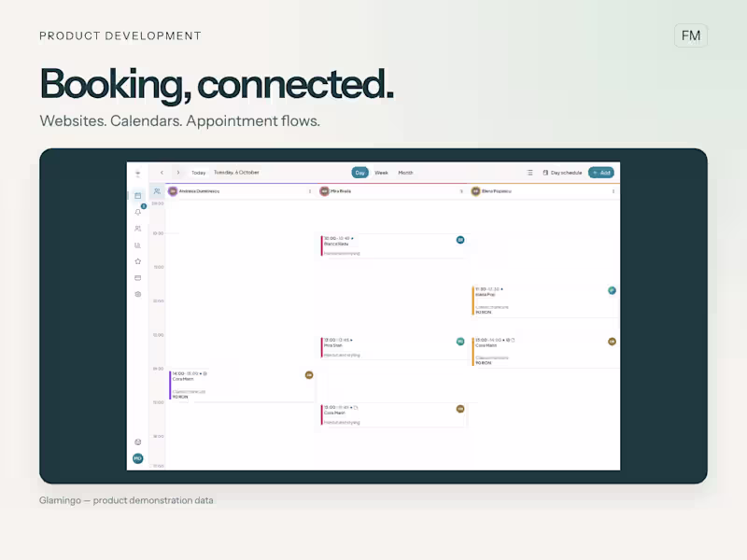Go to previous day with left chevron

pyautogui.click(x=162, y=173)
